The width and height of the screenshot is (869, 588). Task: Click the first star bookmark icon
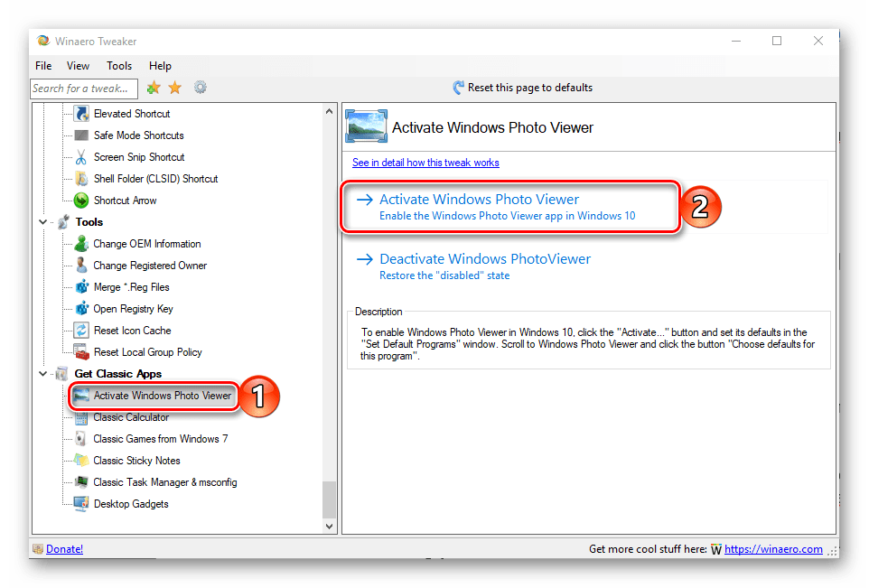click(154, 88)
